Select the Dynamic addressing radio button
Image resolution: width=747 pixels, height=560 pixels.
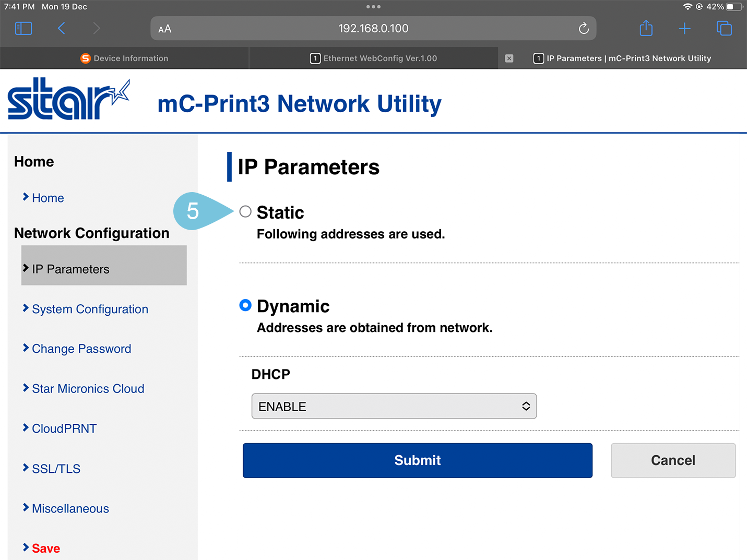tap(245, 305)
